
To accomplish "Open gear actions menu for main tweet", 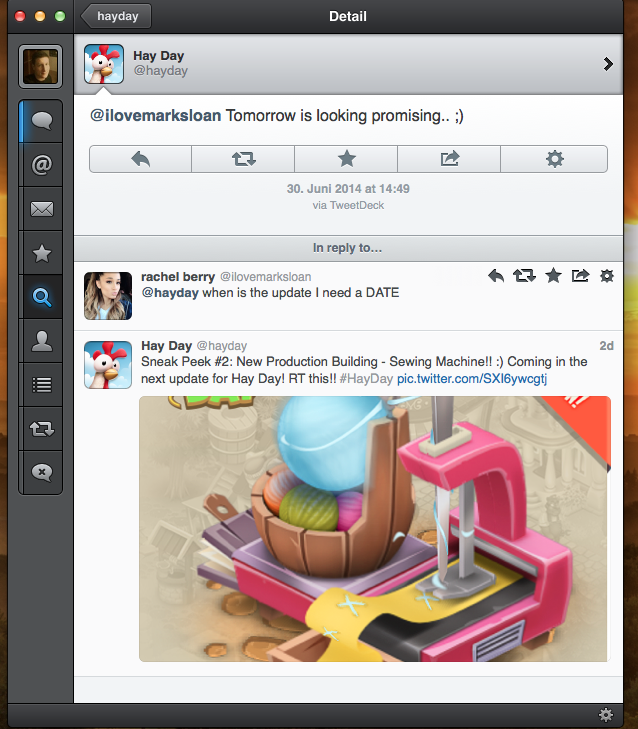I will [554, 159].
